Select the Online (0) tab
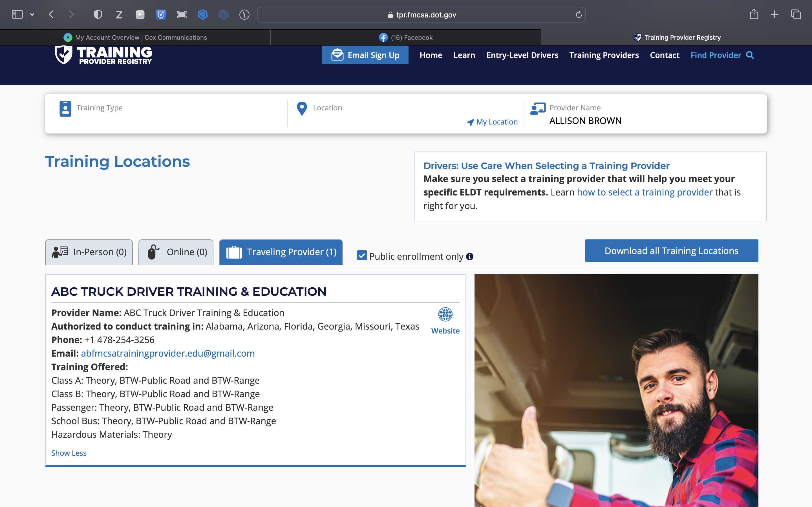This screenshot has width=812, height=507. coord(176,252)
